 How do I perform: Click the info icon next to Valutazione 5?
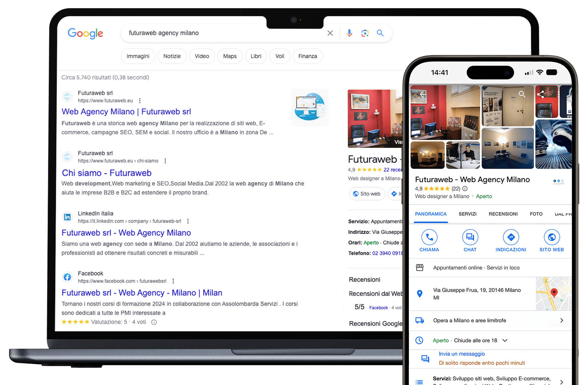tap(154, 322)
